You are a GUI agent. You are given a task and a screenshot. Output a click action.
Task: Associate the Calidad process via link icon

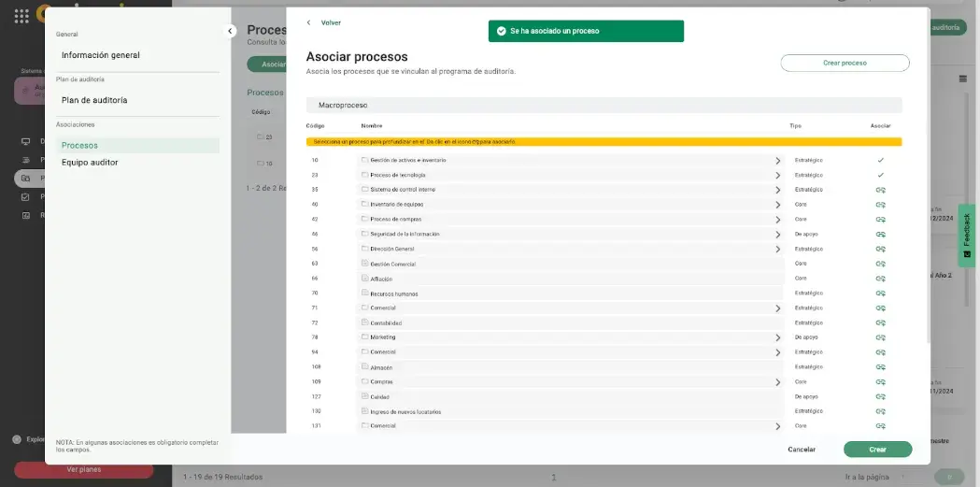[880, 396]
